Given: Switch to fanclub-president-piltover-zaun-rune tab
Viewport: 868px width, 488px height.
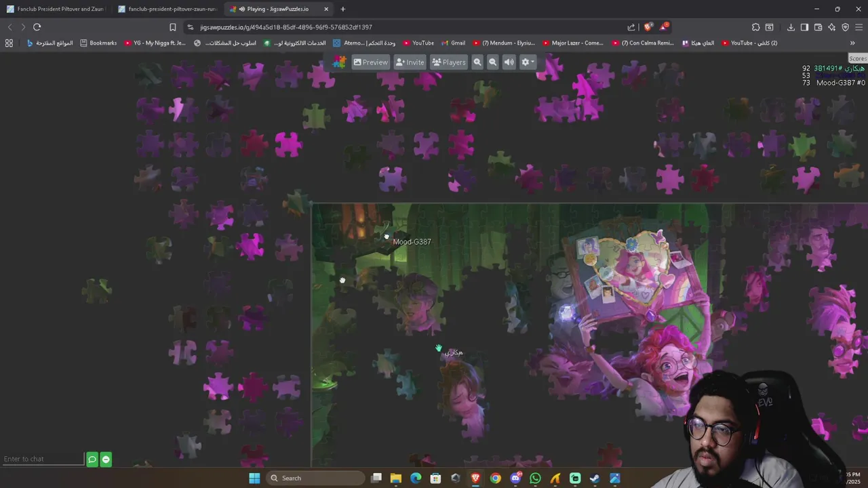Looking at the screenshot, I should click(x=167, y=9).
